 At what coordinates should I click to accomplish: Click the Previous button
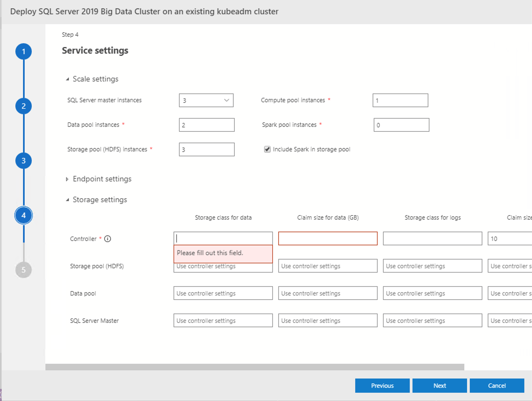pyautogui.click(x=382, y=385)
